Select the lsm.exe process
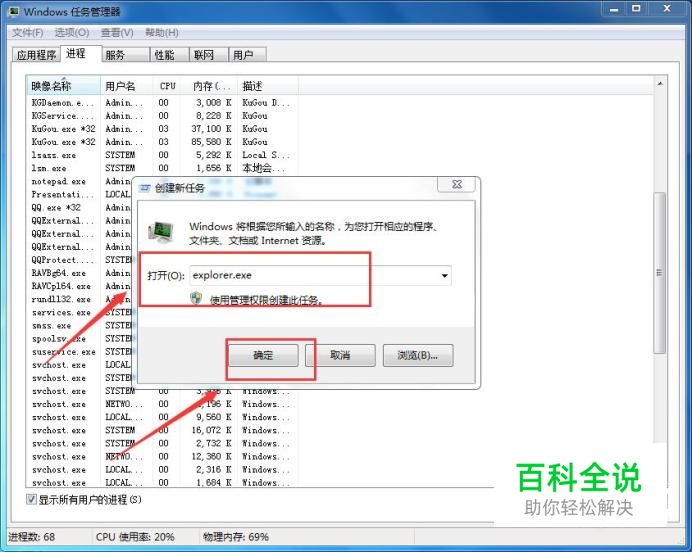This screenshot has width=692, height=552. 161,168
